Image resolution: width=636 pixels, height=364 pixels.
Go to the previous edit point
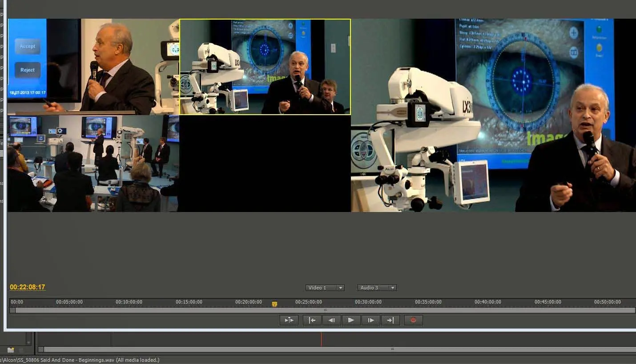312,320
